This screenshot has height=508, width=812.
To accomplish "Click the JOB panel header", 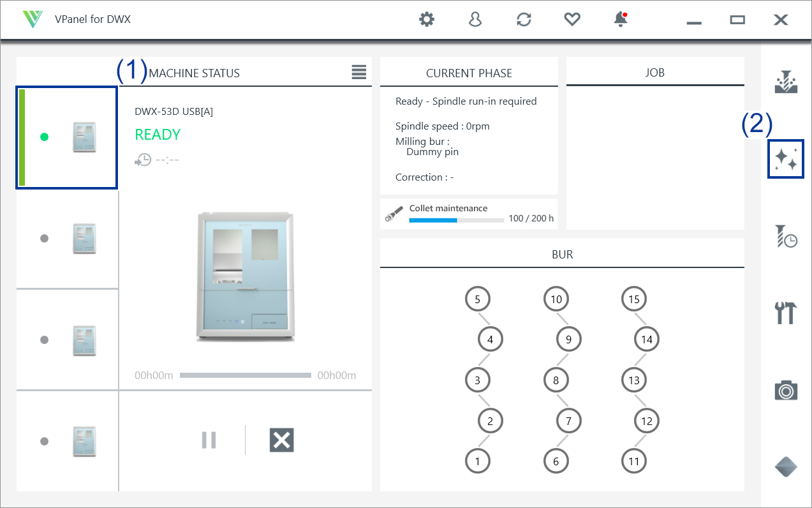I will tap(655, 72).
